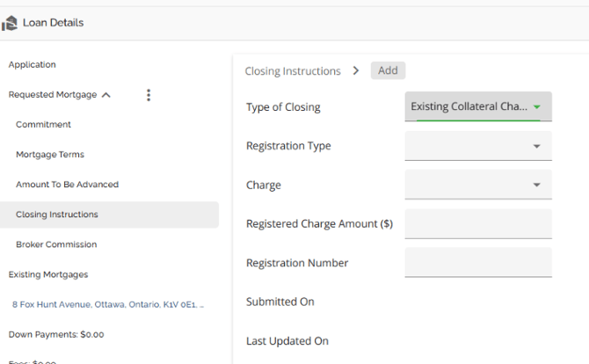Go to the Application section
Screen dimensions: 589x364
[x=33, y=65]
